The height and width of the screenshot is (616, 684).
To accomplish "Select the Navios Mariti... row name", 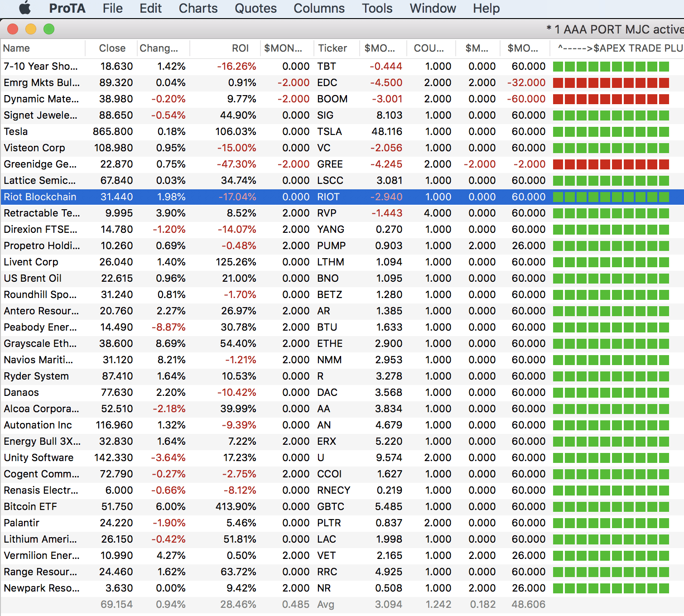I will point(39,360).
